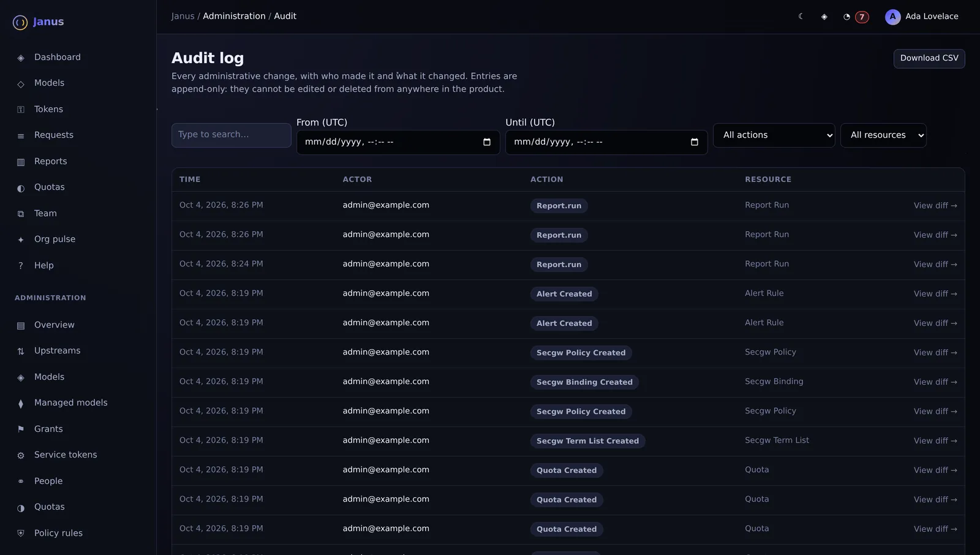Click the Tokens key icon
Screen dimensions: 980x555
21,110
